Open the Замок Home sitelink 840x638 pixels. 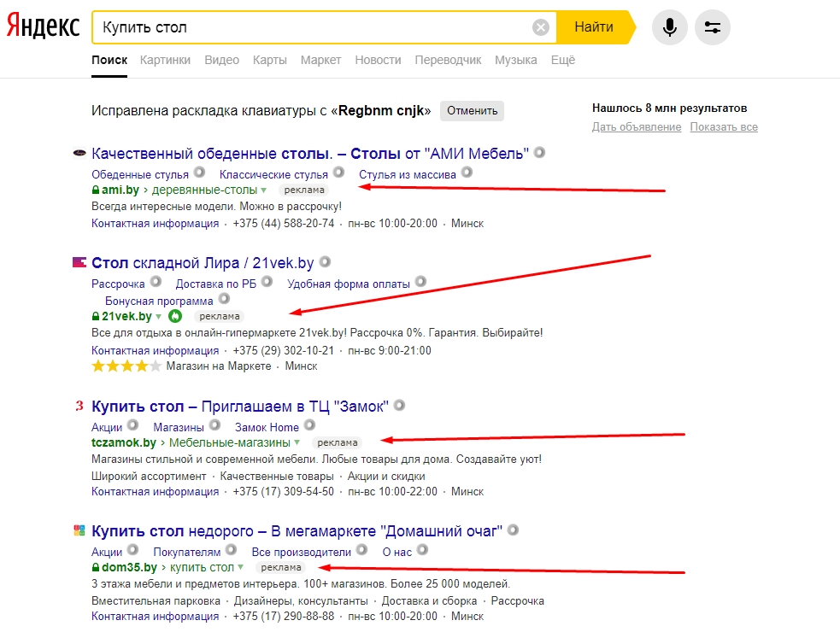point(267,427)
